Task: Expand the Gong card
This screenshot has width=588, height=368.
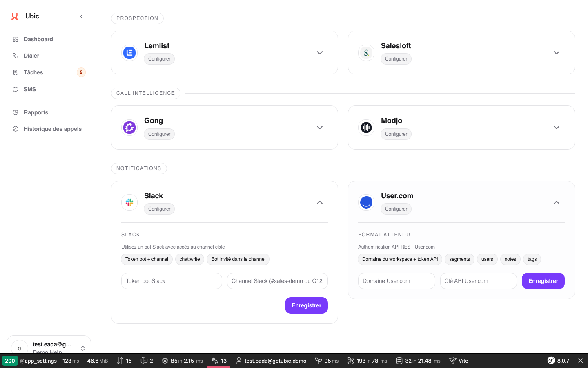Action: click(320, 128)
